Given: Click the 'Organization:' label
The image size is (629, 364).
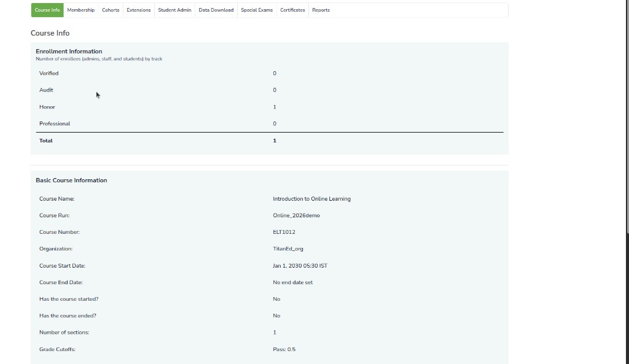Looking at the screenshot, I should click(x=56, y=249).
